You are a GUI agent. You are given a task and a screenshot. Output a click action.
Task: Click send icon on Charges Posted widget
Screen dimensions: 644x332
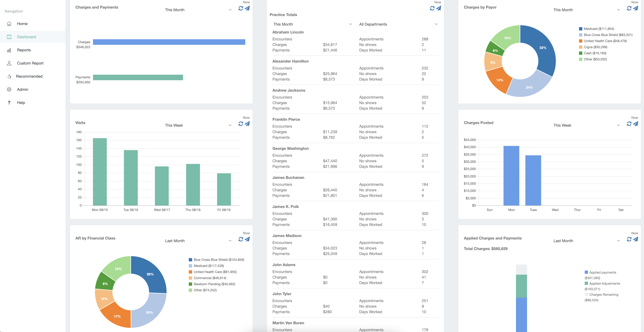tap(636, 124)
